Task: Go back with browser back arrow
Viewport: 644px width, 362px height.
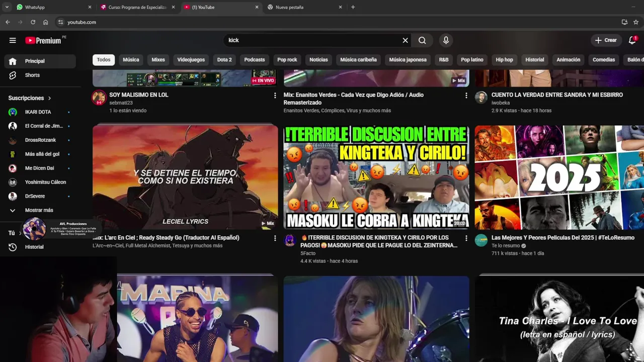Action: click(8, 22)
